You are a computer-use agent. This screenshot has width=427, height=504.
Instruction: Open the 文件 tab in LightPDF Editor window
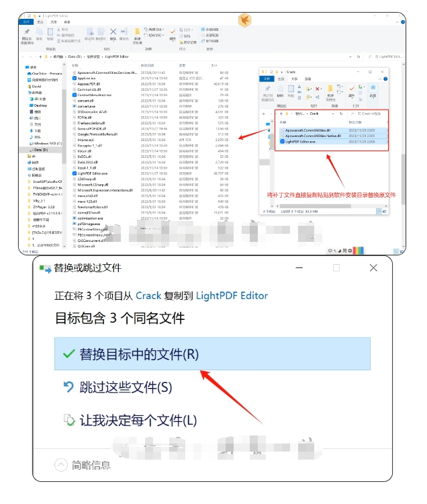coord(26,22)
